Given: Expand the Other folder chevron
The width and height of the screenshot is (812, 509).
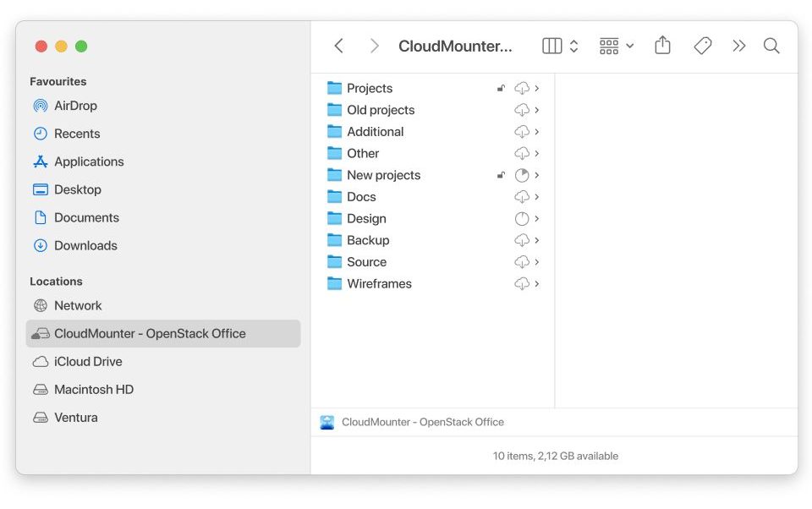Looking at the screenshot, I should [x=537, y=153].
